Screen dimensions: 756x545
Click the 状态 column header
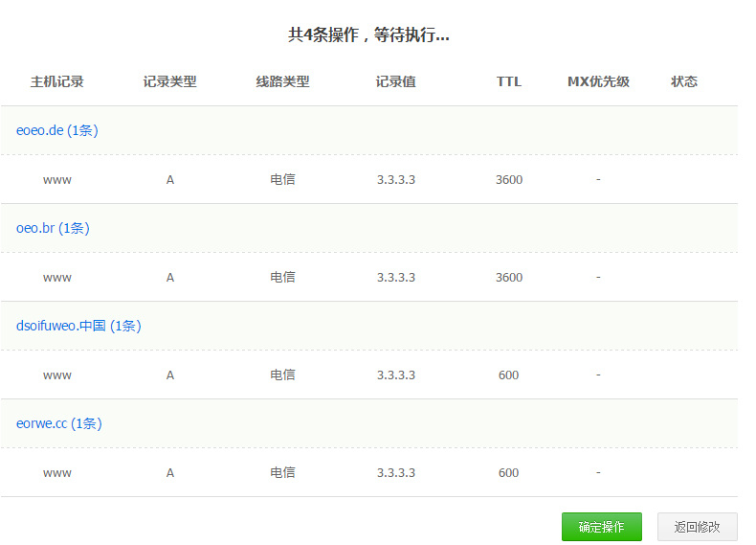click(x=683, y=81)
